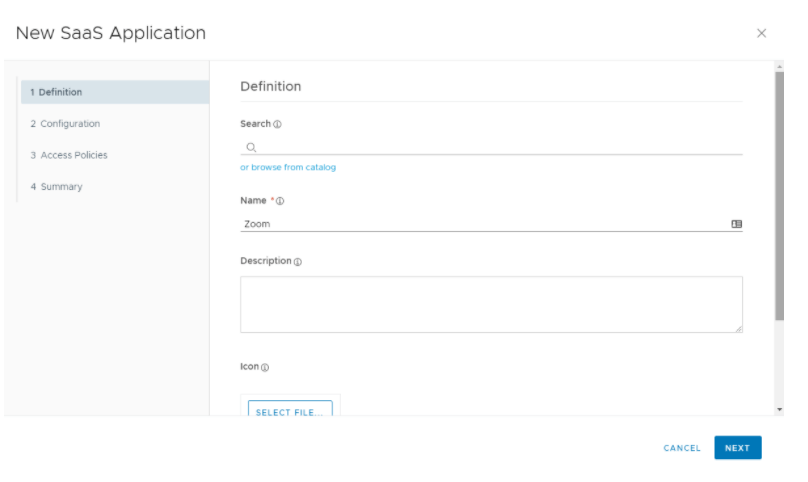Click into the Name field containing Zoom
The width and height of the screenshot is (808, 482).
click(480, 224)
